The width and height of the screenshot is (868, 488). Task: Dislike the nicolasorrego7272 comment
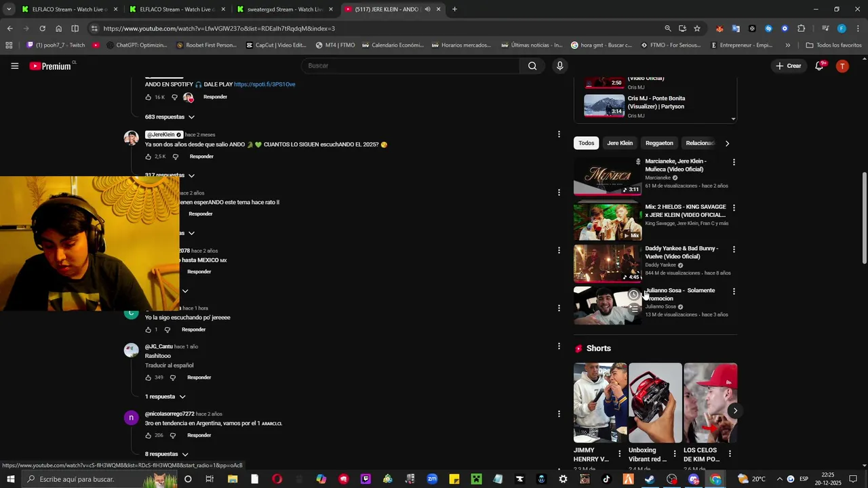173,435
